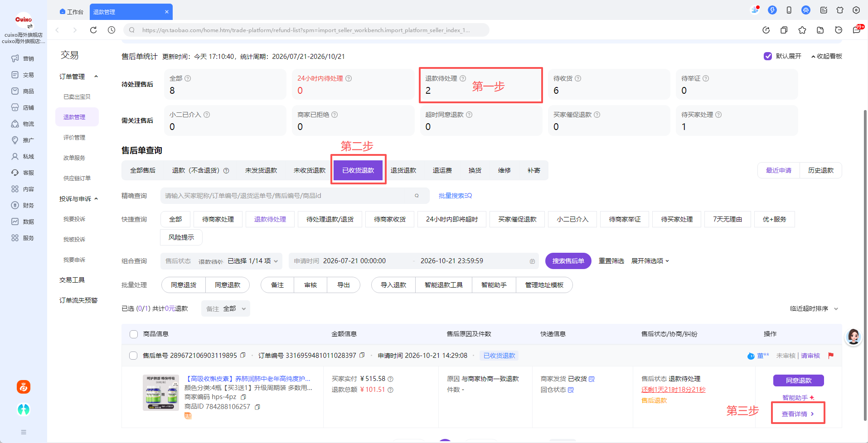This screenshot has height=443, width=868.
Task: Switch to the 已收货退款 tab
Action: coord(358,170)
